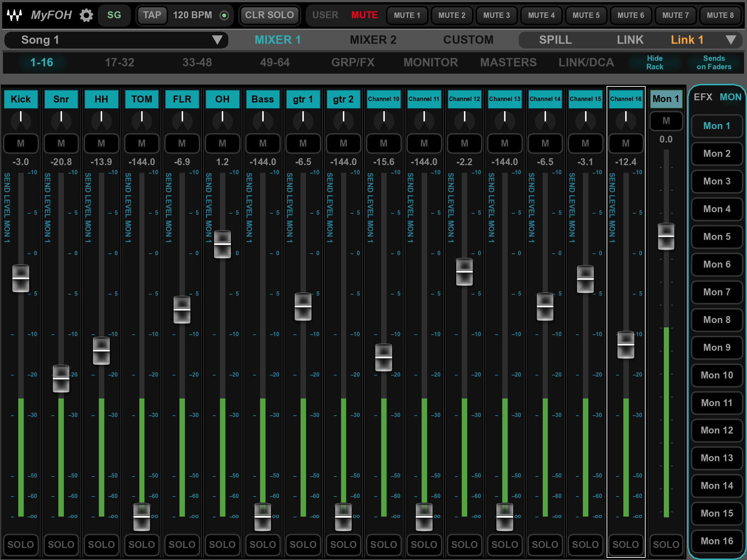The height and width of the screenshot is (560, 747).
Task: Click the gtr 1 fader handle
Action: (303, 306)
